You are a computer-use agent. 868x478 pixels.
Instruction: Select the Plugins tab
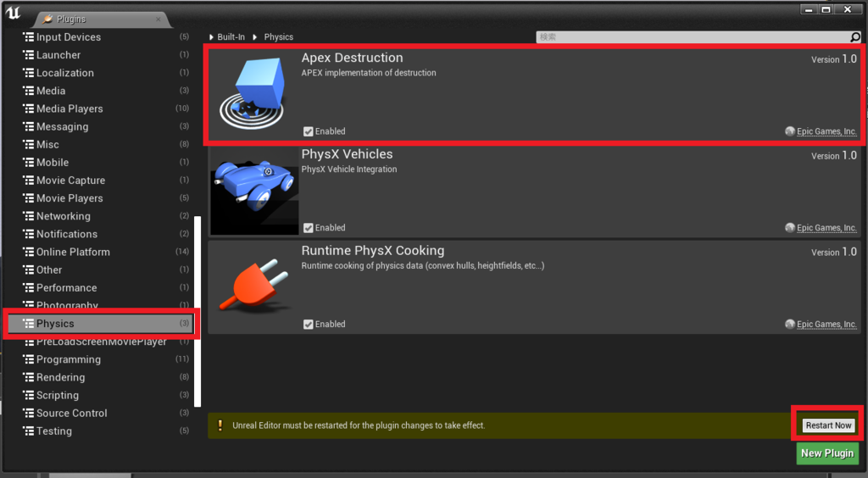coord(101,19)
